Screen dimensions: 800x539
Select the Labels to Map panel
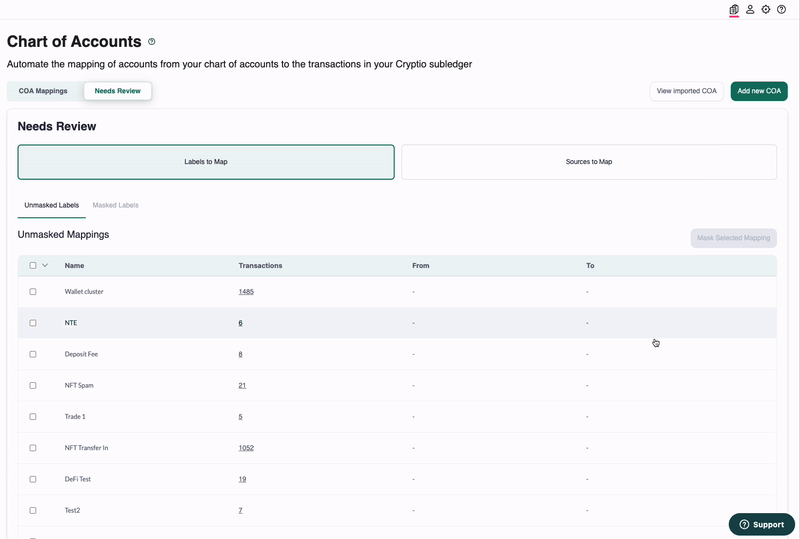(206, 162)
